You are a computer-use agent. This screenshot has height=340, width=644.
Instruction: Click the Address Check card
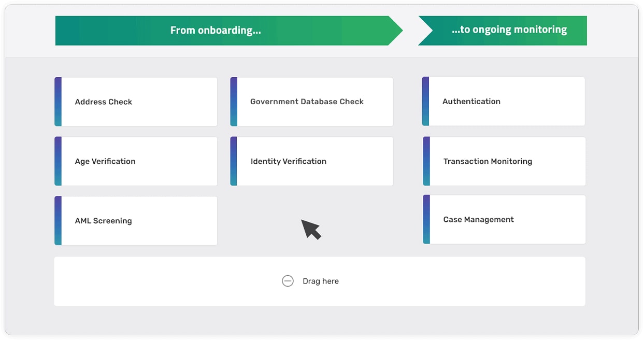(x=136, y=102)
